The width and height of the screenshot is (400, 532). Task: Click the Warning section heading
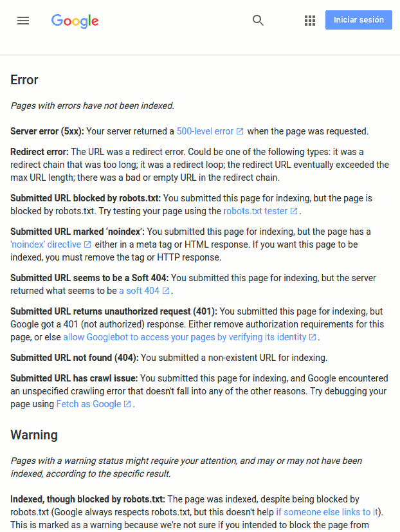(x=34, y=435)
